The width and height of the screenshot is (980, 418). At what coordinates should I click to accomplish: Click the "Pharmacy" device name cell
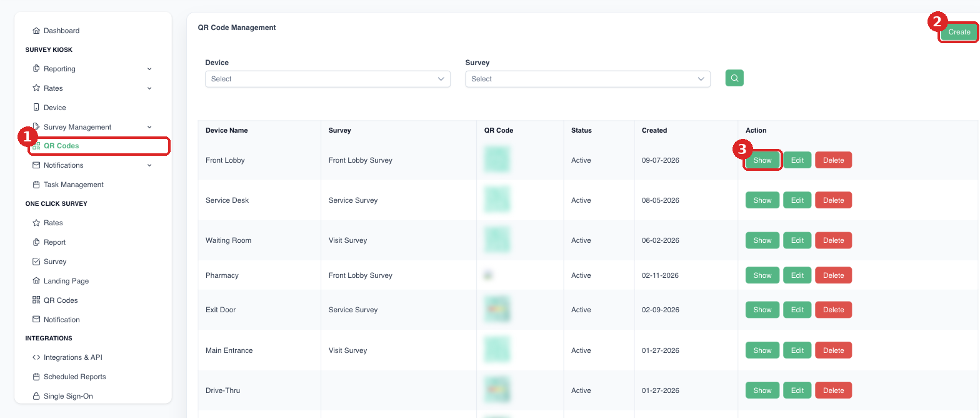coord(222,275)
